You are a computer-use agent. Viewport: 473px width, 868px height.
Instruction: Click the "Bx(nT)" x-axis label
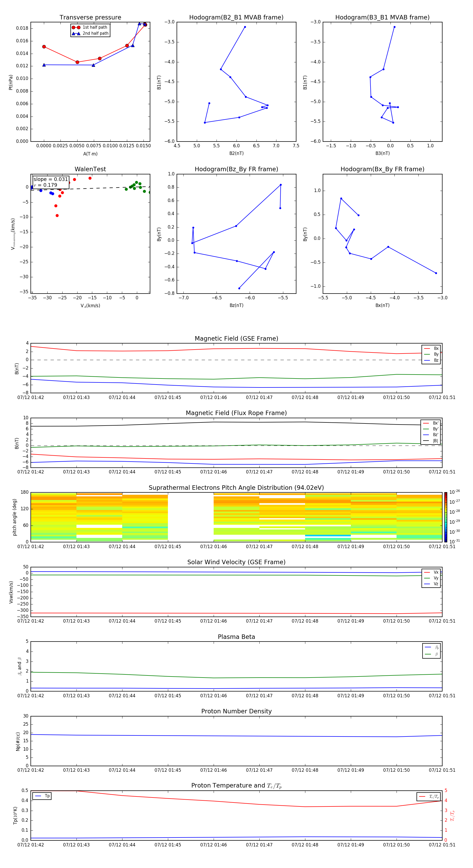pyautogui.click(x=382, y=305)
